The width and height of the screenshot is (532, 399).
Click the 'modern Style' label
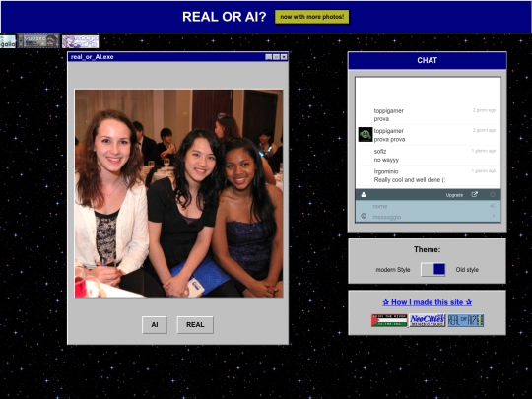point(393,270)
